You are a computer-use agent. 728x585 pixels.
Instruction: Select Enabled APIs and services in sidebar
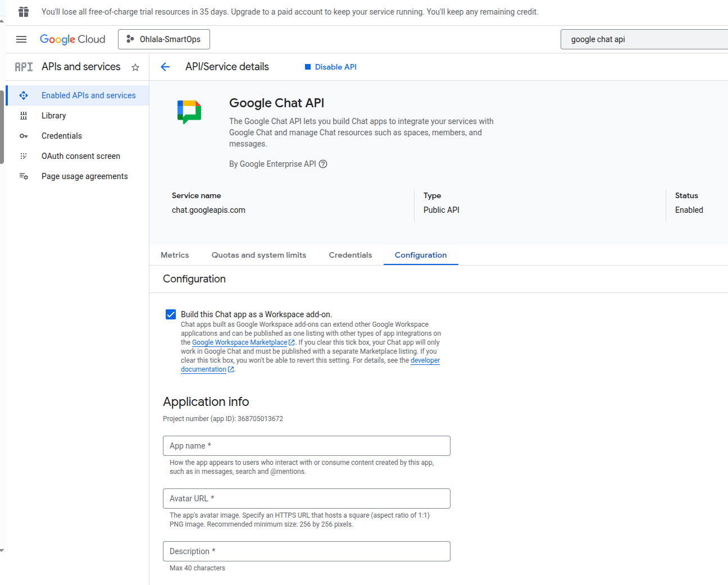click(88, 95)
